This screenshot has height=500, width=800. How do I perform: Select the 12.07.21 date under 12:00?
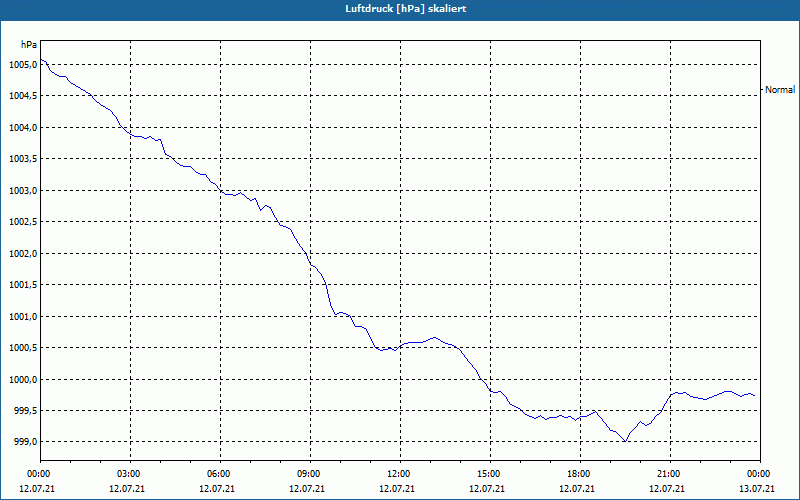[x=397, y=489]
